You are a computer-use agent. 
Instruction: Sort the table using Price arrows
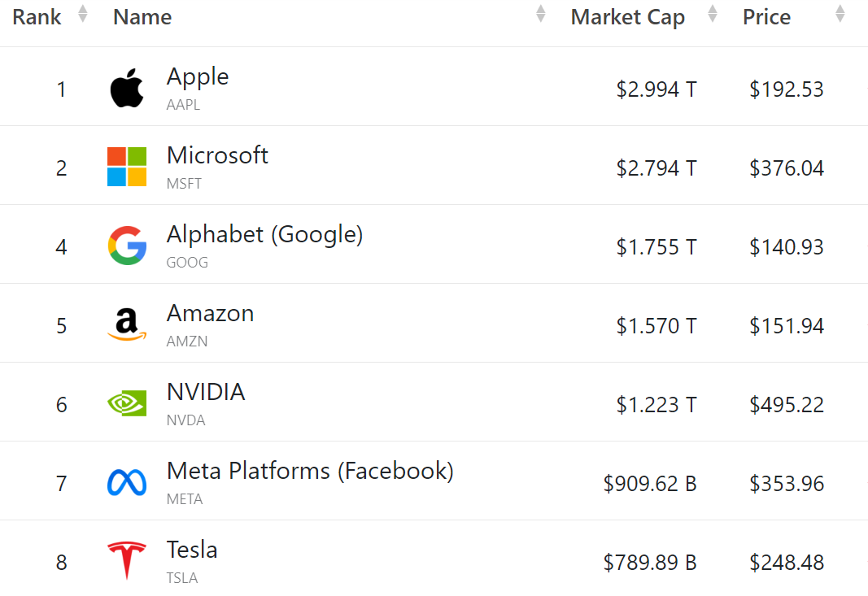pyautogui.click(x=839, y=14)
